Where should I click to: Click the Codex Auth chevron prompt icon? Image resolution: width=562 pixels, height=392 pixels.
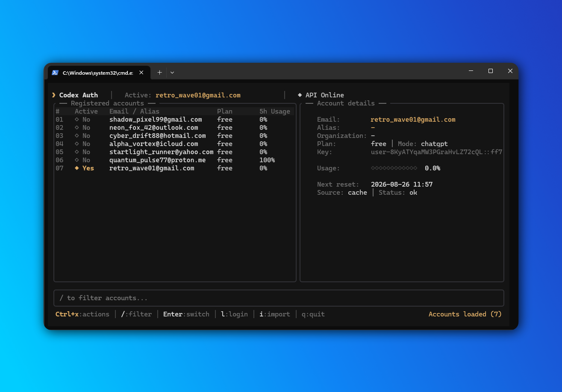click(54, 95)
